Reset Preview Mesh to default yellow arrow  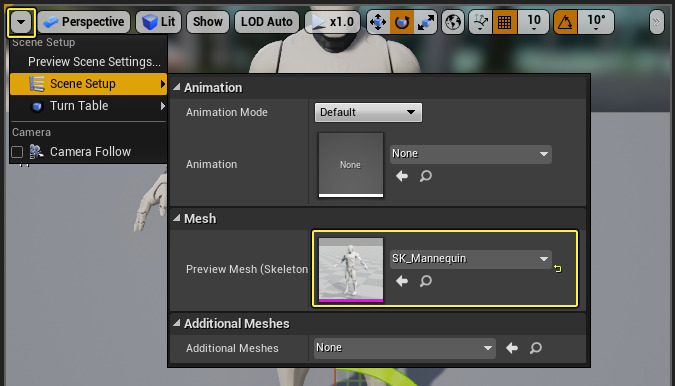(x=558, y=269)
